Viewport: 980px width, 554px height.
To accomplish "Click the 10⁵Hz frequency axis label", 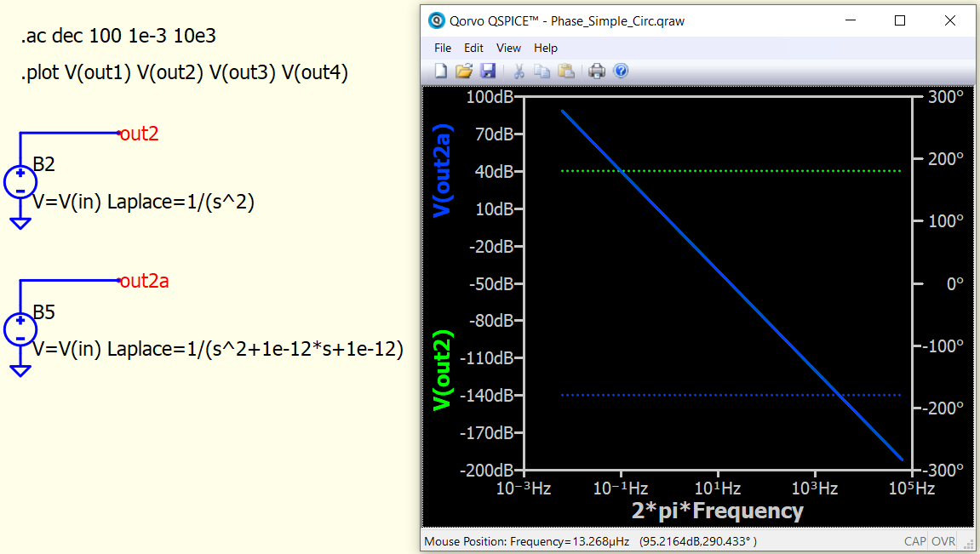I will click(x=911, y=488).
